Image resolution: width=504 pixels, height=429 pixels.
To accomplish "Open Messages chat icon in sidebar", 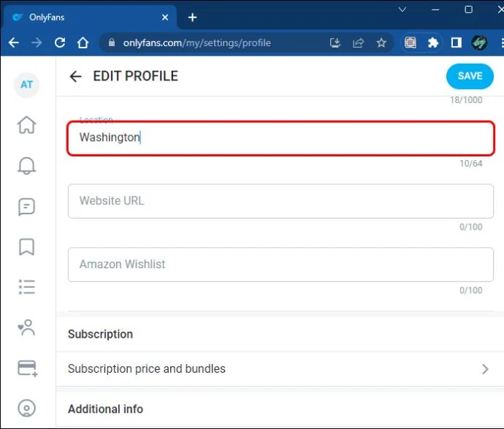I will pyautogui.click(x=27, y=207).
